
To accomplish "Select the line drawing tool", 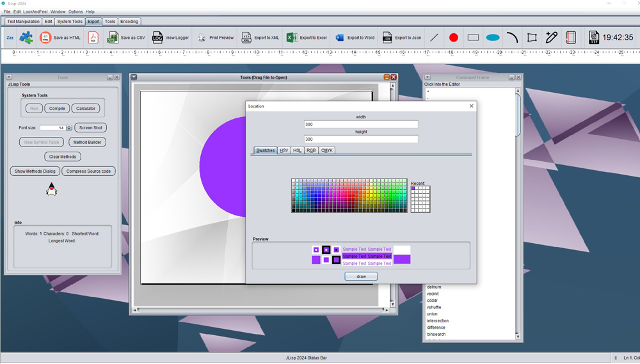I will [x=435, y=38].
